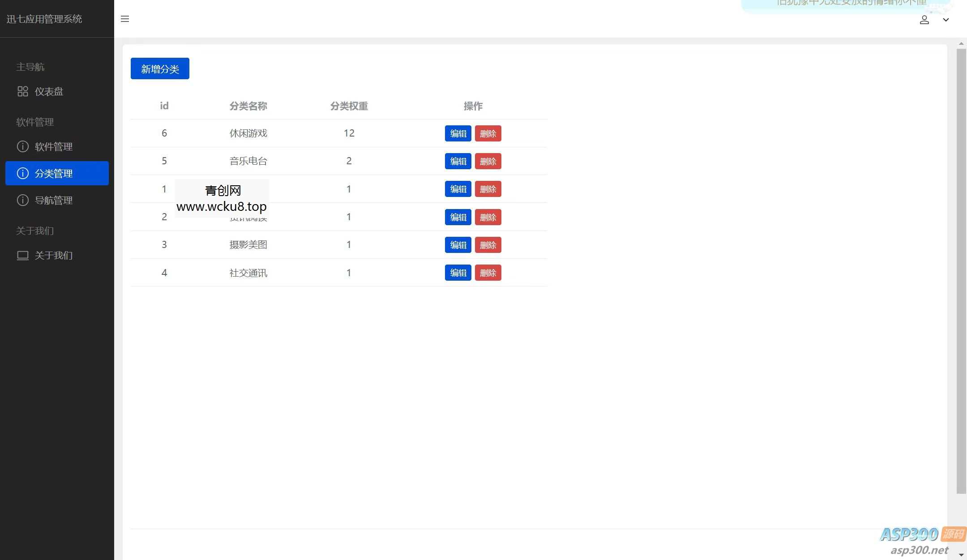This screenshot has width=967, height=560.
Task: Click info icon beside 软件管理 item
Action: click(x=23, y=146)
